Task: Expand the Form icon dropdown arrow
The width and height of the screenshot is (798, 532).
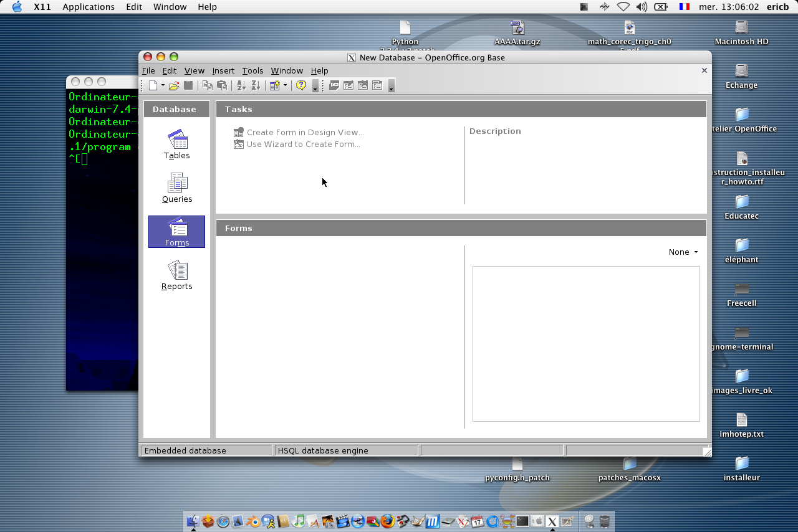Action: [285, 85]
